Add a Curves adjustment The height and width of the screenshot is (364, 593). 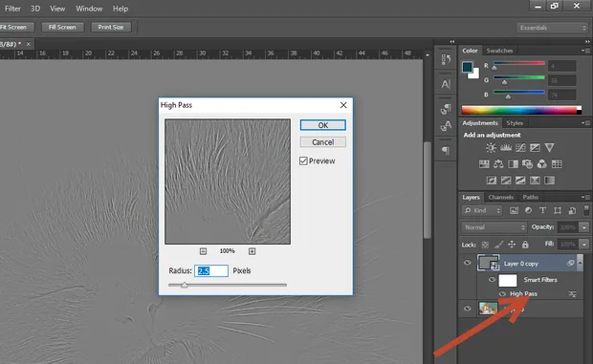click(x=520, y=148)
